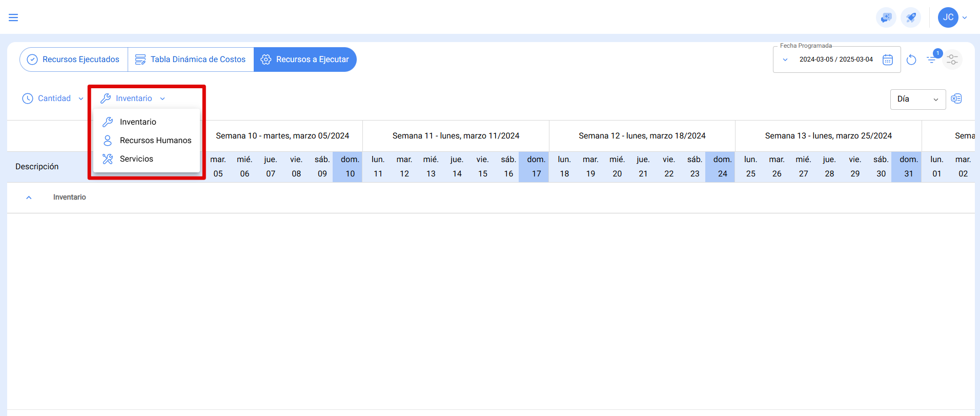
Task: Open the filter icon with badge
Action: [x=932, y=60]
